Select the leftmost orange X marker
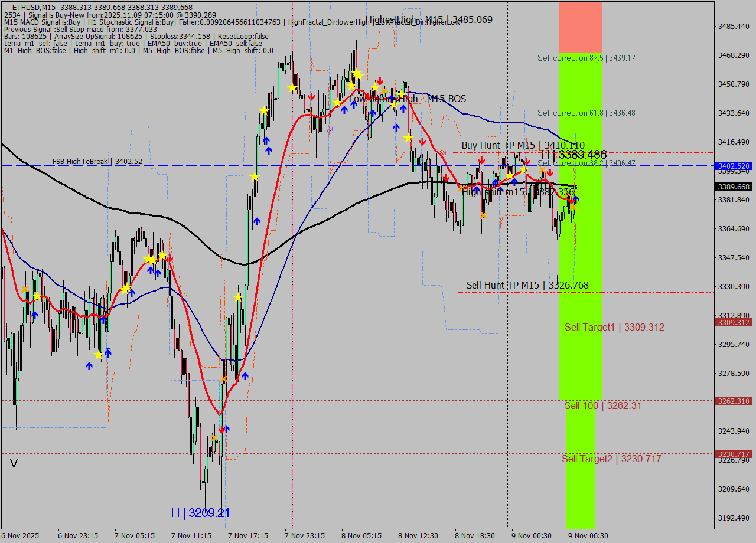 click(x=25, y=289)
